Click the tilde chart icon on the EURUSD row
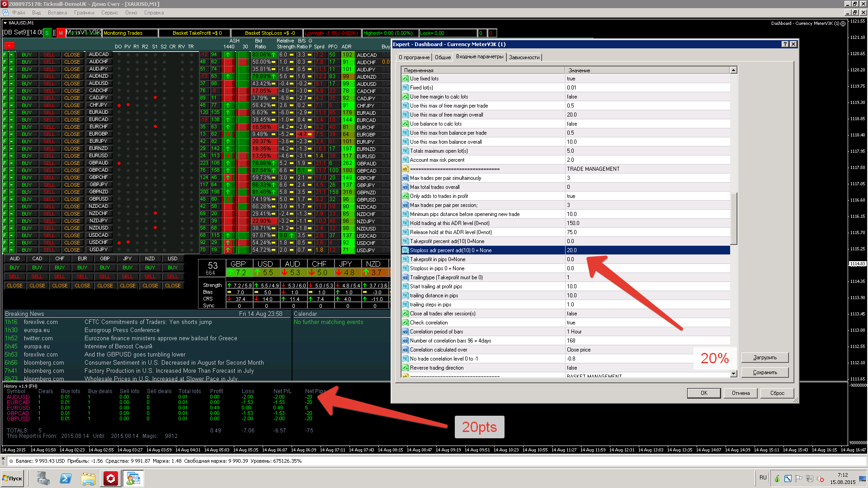Viewport: 868px width, 488px height. click(x=12, y=156)
